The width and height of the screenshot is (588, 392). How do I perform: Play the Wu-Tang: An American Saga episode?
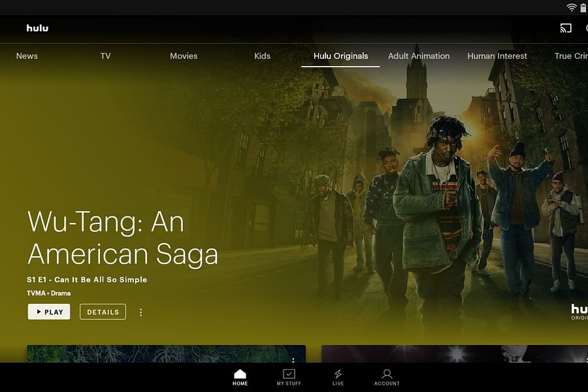coord(48,312)
